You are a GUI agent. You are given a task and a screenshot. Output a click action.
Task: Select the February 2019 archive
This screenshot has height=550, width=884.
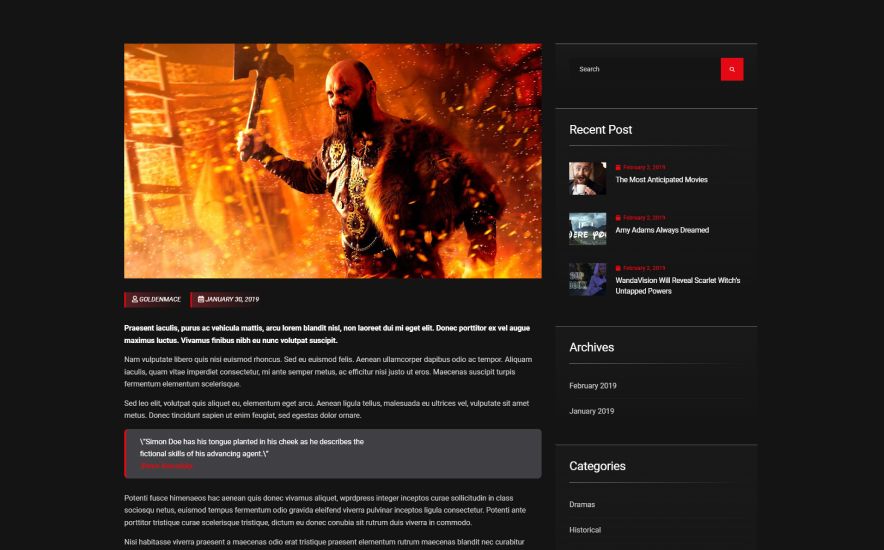point(593,385)
